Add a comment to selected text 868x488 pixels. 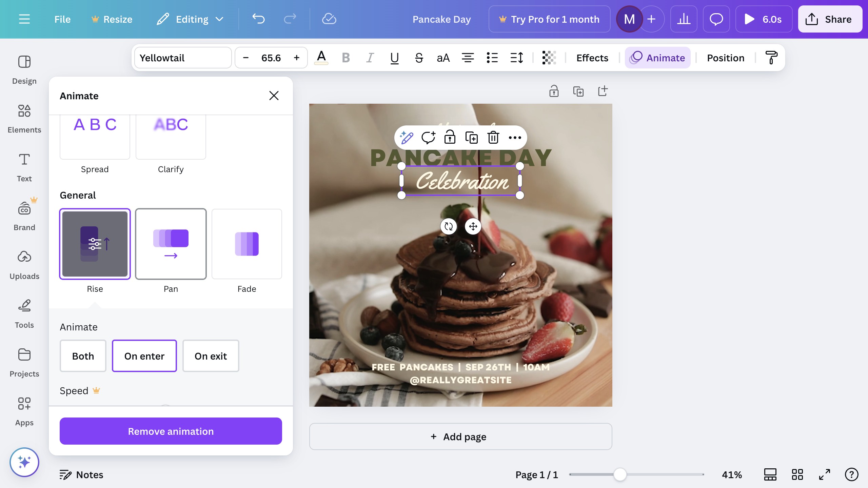point(428,138)
